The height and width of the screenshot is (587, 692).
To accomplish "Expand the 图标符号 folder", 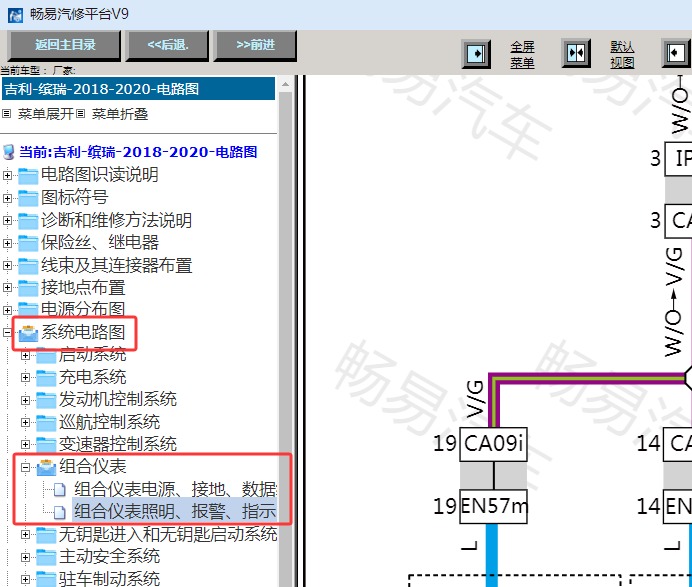I will point(8,198).
